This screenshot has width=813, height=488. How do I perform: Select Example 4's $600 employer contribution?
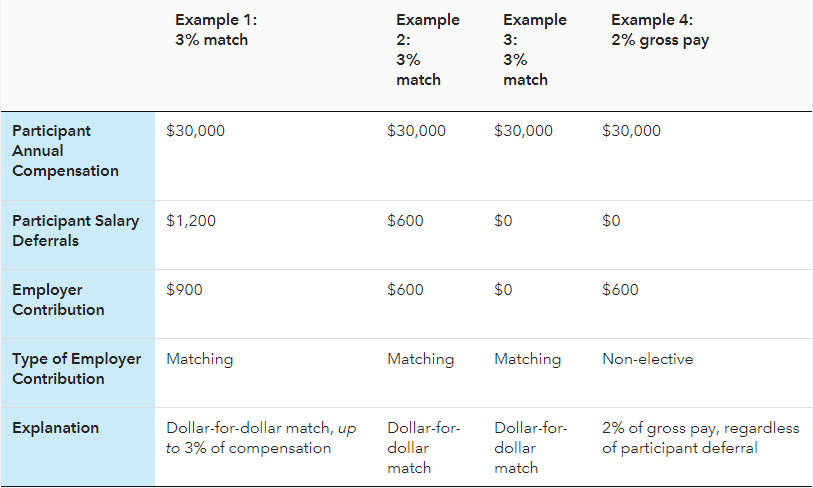click(620, 290)
